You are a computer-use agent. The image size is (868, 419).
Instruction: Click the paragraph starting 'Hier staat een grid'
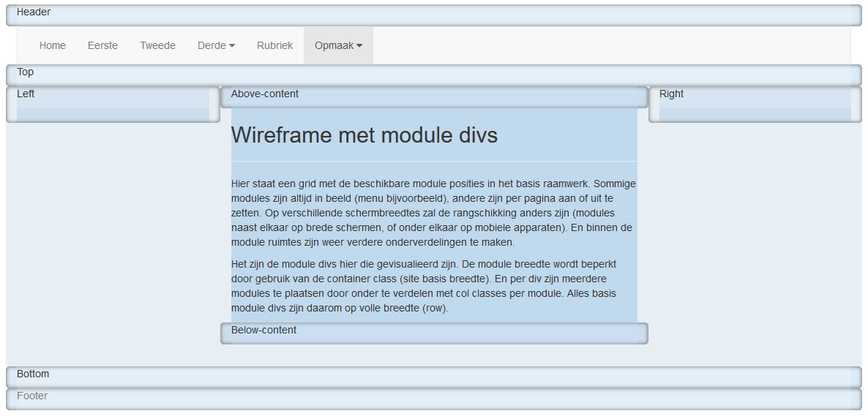(434, 213)
